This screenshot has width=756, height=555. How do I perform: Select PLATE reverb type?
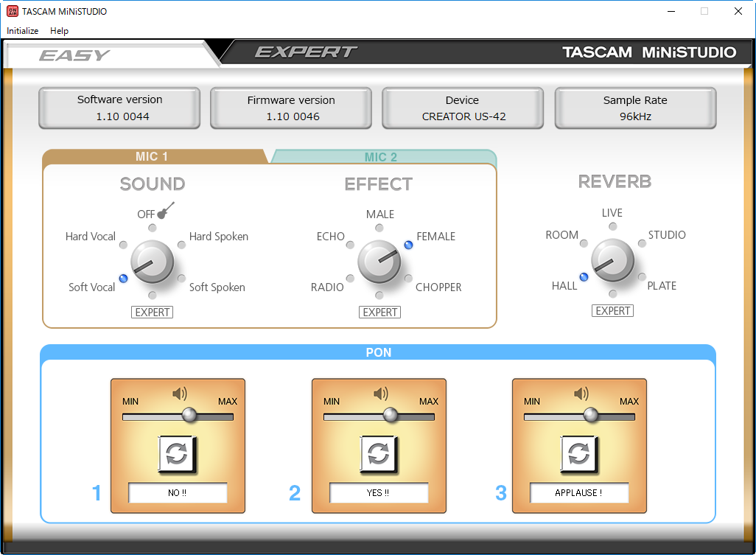click(642, 277)
